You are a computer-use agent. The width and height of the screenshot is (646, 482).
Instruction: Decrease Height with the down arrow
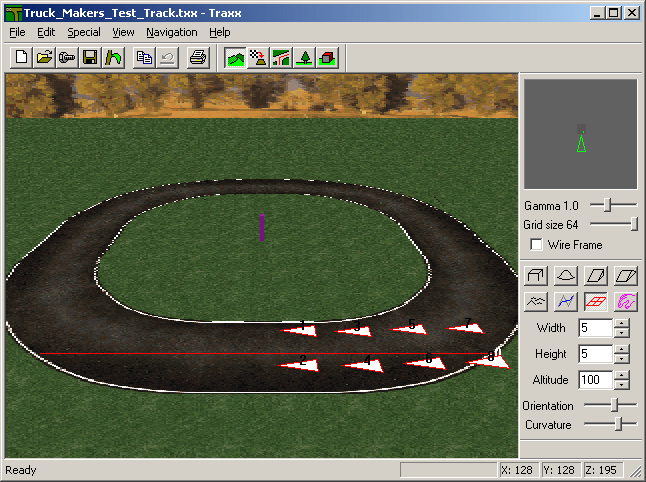click(622, 359)
